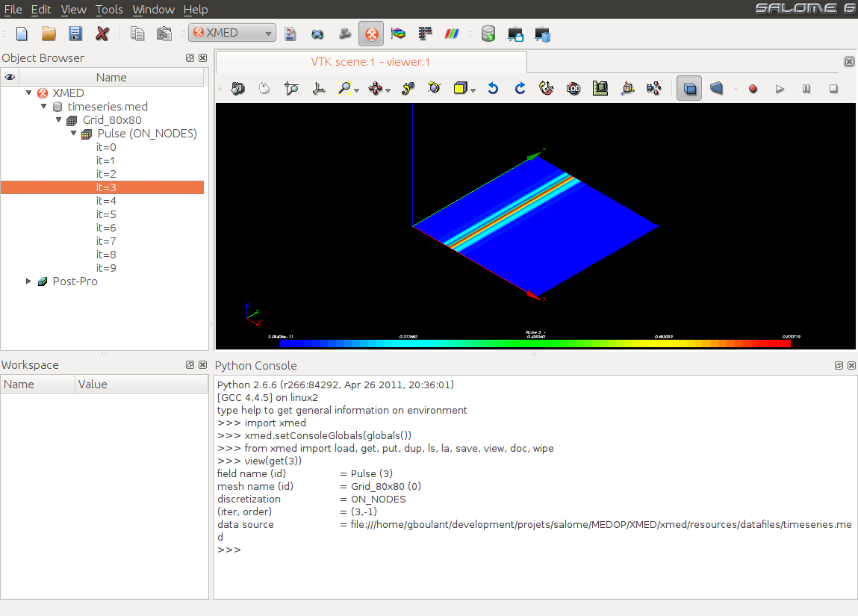The image size is (858, 616).
Task: Undock the Python Console panel
Action: (839, 365)
